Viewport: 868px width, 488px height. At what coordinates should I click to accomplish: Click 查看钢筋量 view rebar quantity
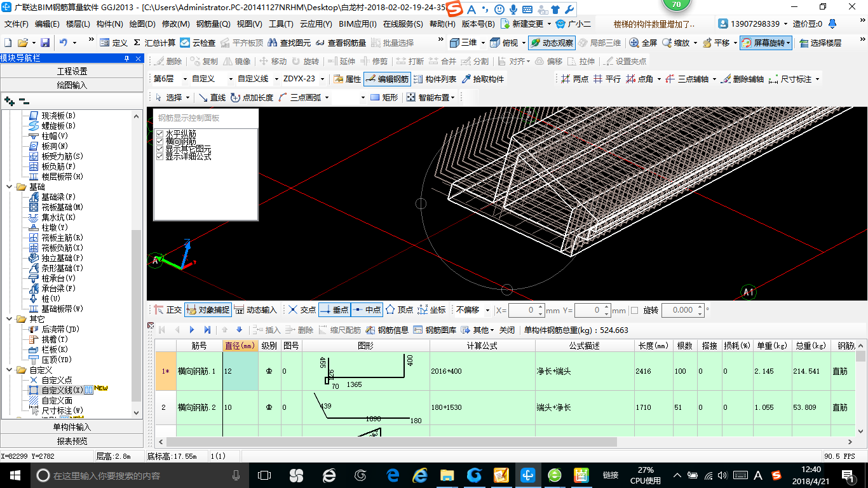tap(341, 43)
